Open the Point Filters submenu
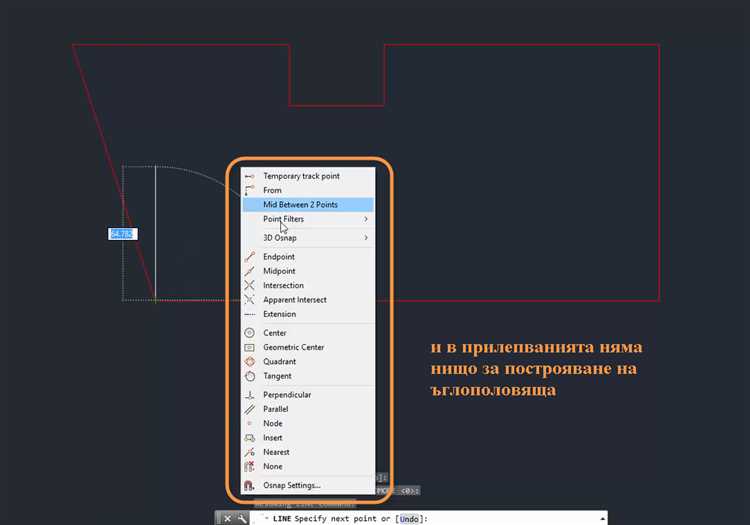750x525 pixels. coord(308,219)
